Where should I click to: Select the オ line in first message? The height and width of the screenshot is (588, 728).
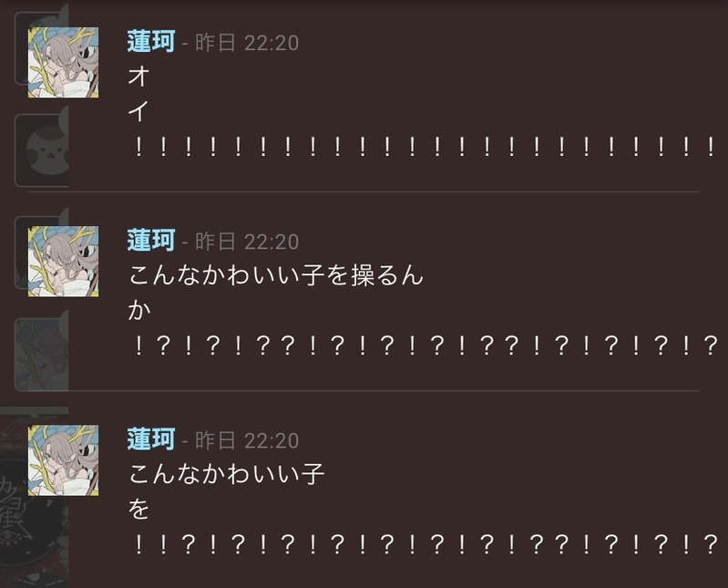(x=138, y=77)
